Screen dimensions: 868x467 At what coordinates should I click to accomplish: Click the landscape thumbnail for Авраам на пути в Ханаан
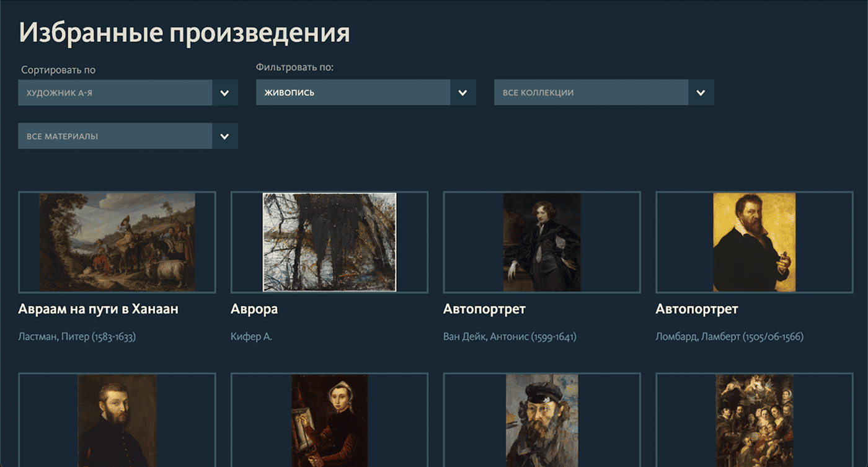click(117, 241)
